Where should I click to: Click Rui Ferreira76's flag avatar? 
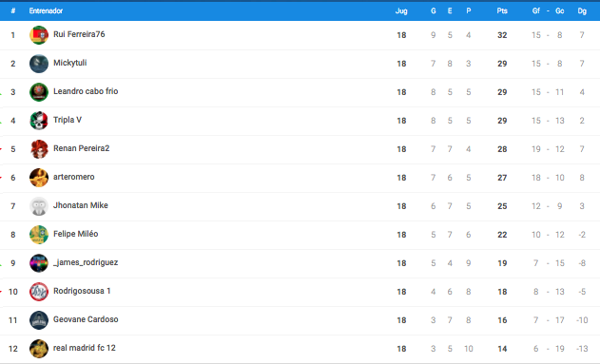pyautogui.click(x=39, y=35)
